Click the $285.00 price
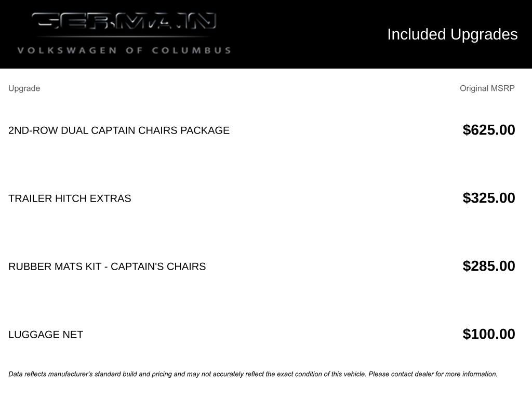532x399 pixels. tap(488, 266)
